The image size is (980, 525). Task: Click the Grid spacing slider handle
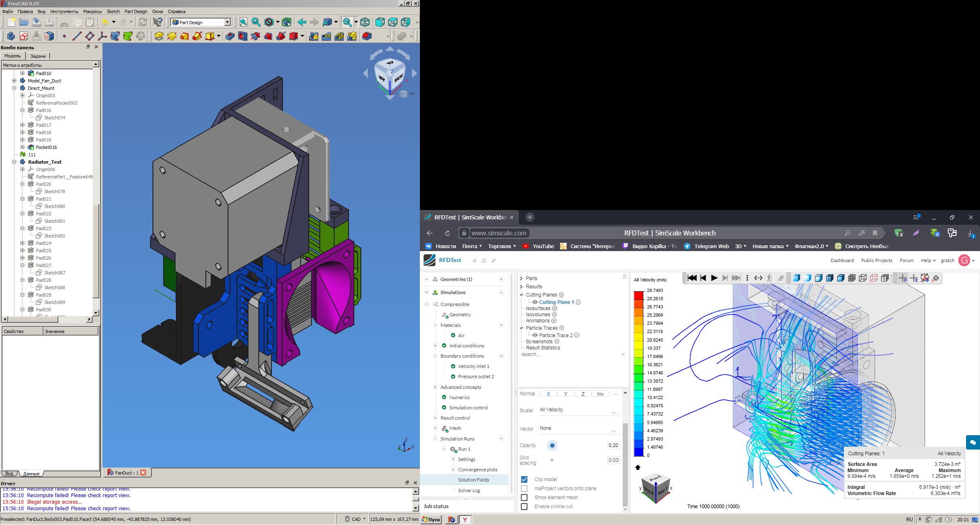point(552,460)
